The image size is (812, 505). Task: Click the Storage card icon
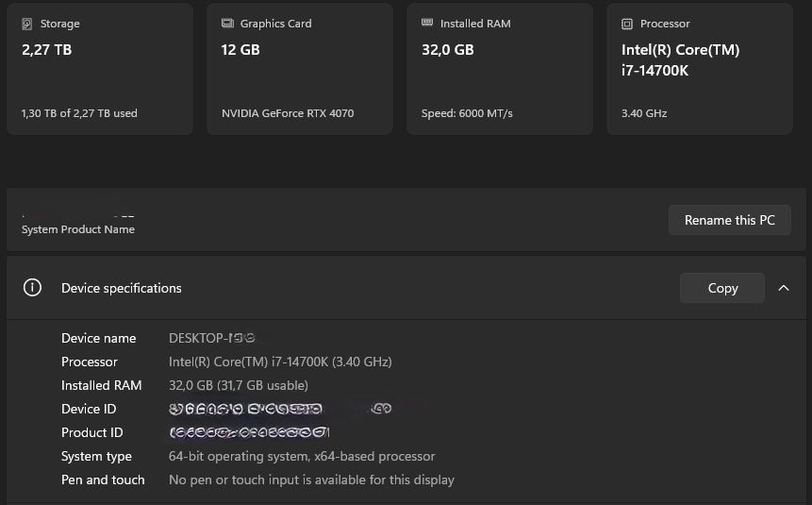(x=27, y=24)
